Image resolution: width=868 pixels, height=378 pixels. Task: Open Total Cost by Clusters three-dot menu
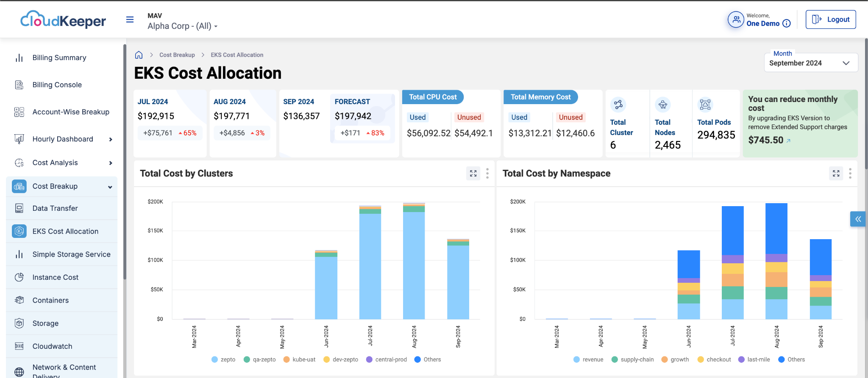click(487, 173)
